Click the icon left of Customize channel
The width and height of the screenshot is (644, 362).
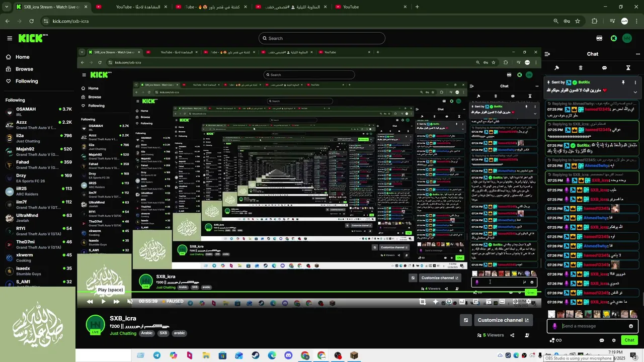click(466, 320)
